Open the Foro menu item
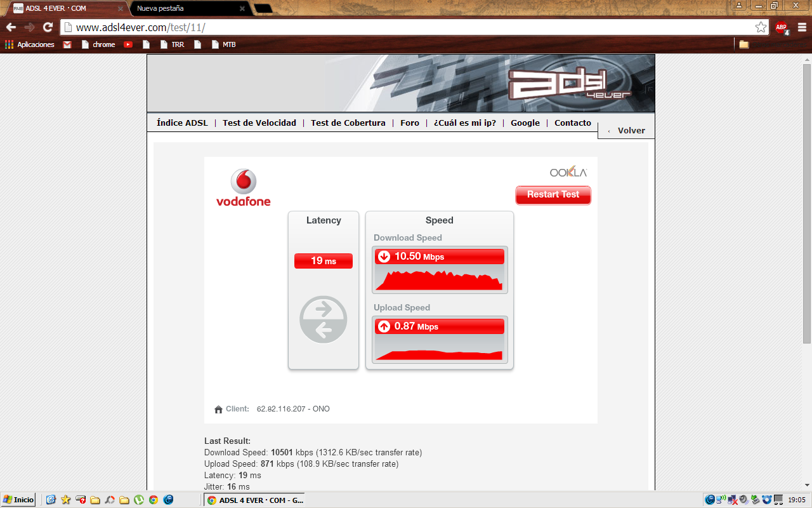Image resolution: width=812 pixels, height=508 pixels. click(409, 123)
